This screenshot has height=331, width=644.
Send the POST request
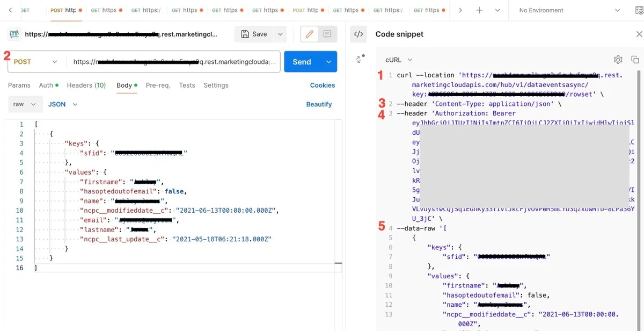click(302, 62)
